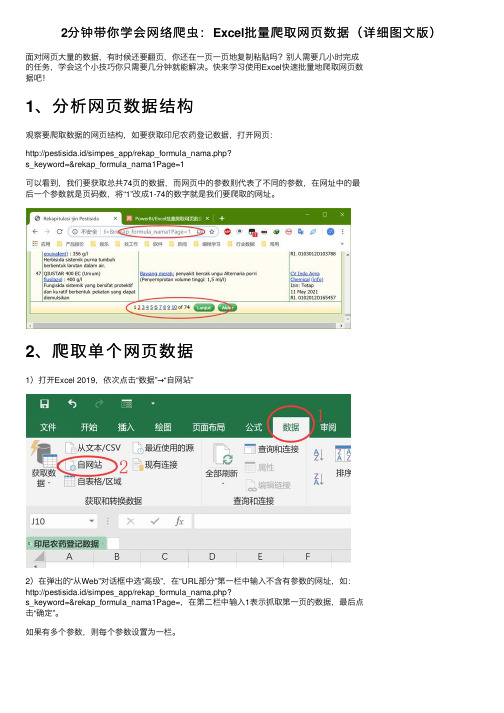504x713 pixels.
Task: Click the sort ascending A-Z icon
Action: [318, 454]
